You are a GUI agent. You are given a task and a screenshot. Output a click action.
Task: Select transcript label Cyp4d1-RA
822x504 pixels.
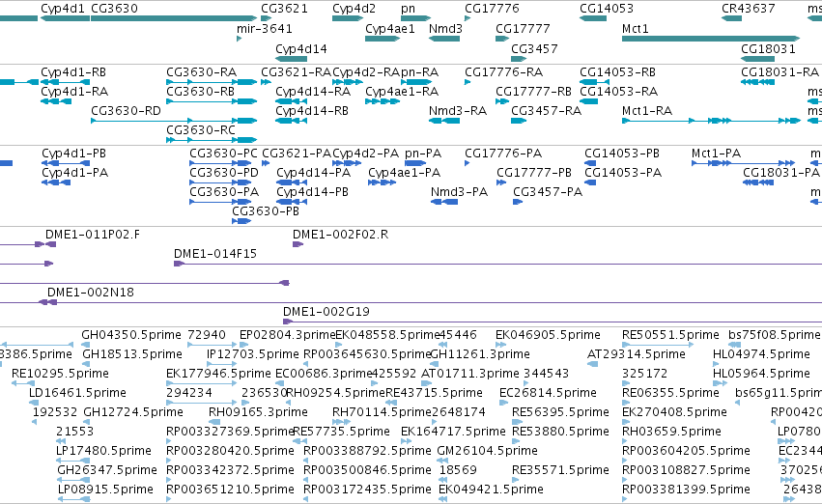tap(74, 92)
